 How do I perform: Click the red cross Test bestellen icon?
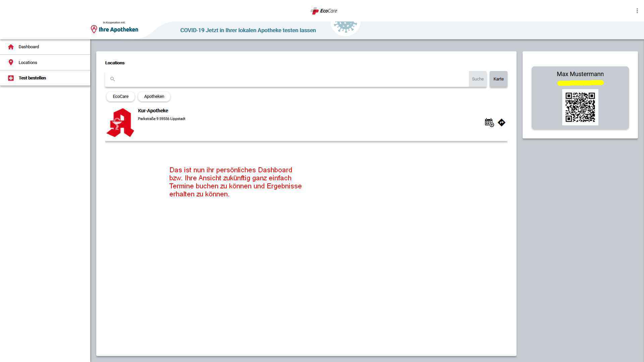click(x=11, y=78)
